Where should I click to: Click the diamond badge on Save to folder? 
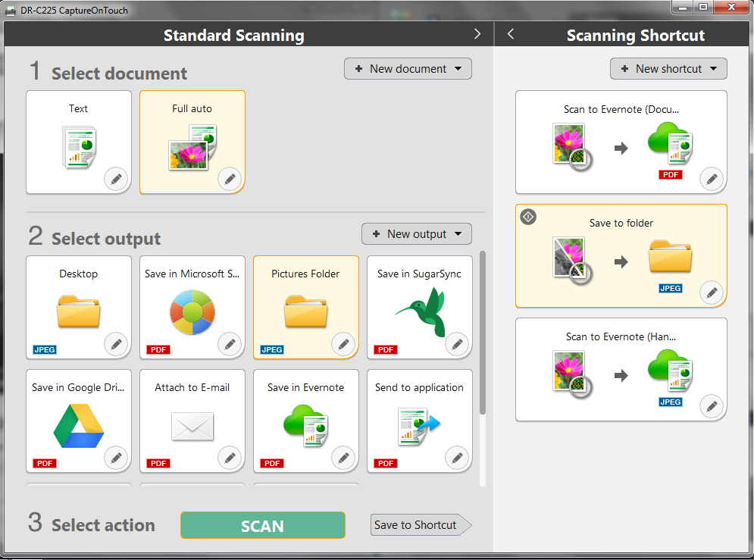pos(528,217)
